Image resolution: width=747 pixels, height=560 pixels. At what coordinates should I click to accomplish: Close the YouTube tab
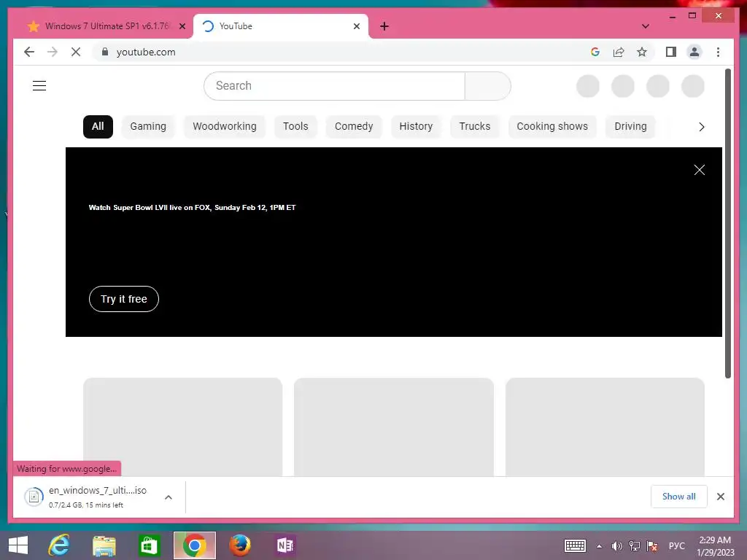tap(356, 26)
